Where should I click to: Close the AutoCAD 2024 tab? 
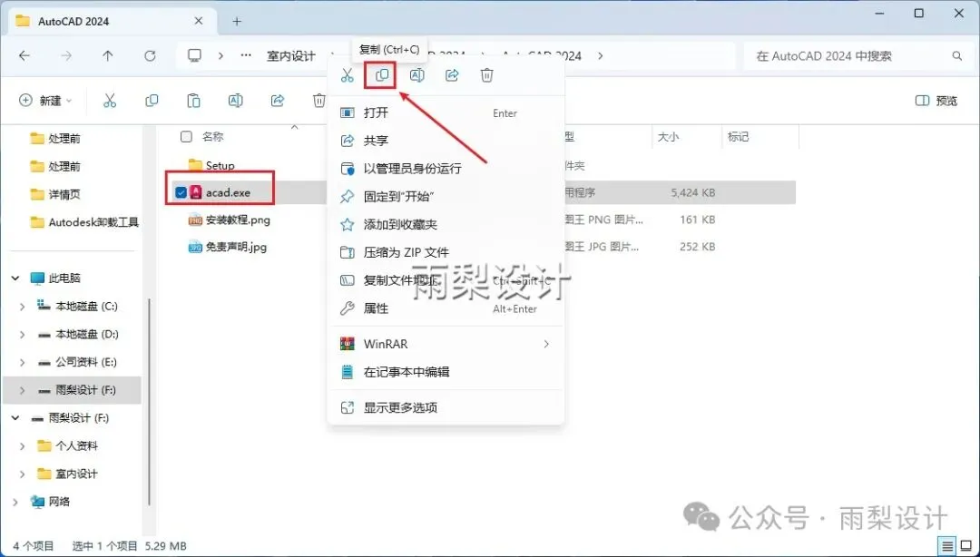199,21
